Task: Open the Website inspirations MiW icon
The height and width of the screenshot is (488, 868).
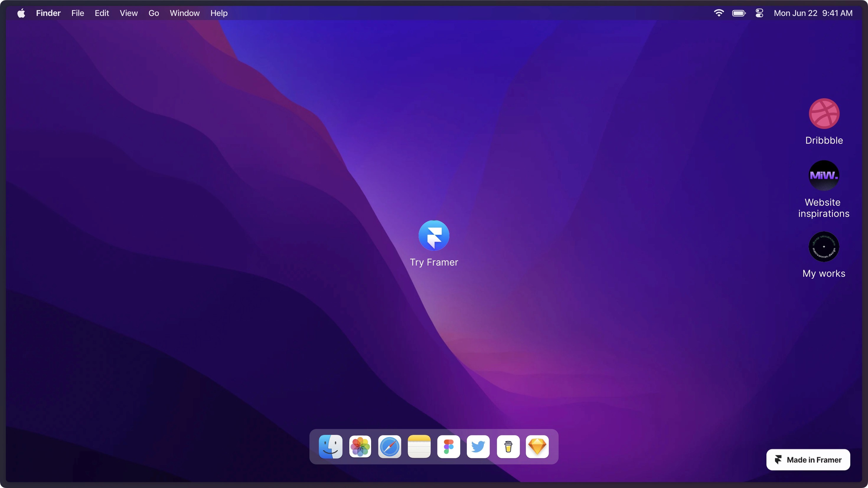Action: (824, 176)
